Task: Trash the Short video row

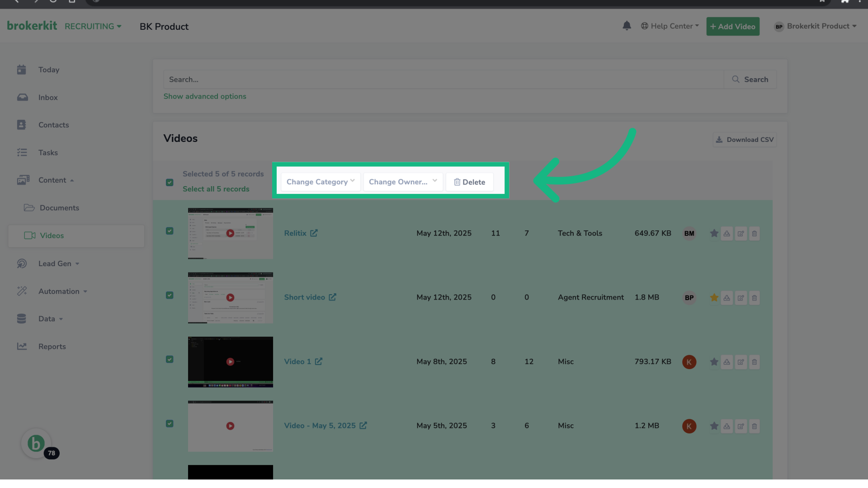Action: pos(754,298)
